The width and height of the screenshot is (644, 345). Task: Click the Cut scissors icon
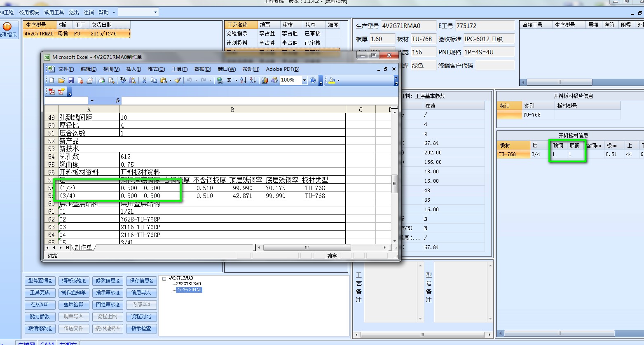[144, 80]
